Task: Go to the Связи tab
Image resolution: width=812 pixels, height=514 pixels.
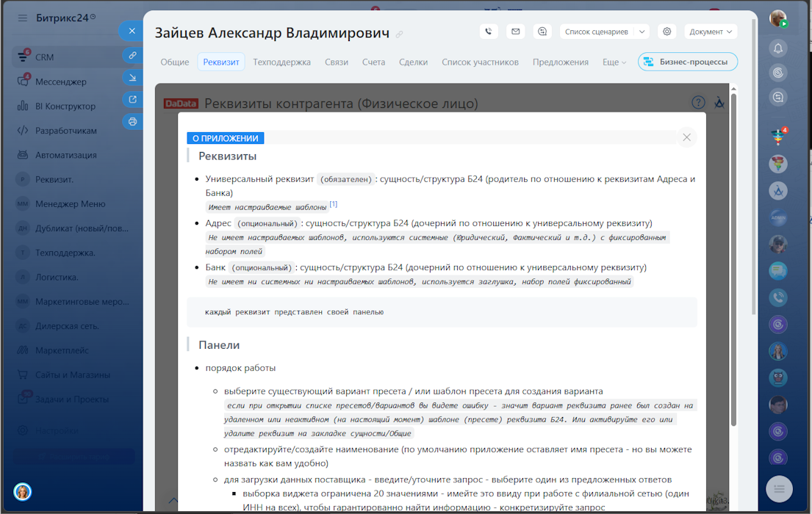Action: [337, 62]
